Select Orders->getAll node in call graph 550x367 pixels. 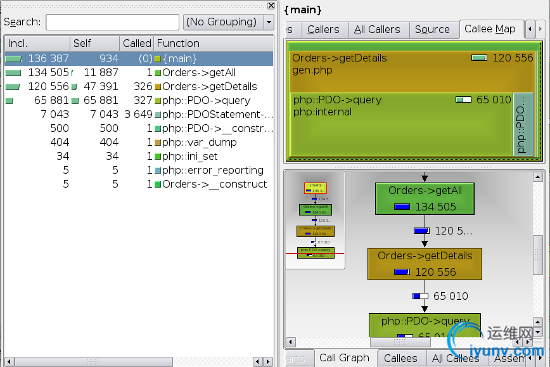(x=425, y=199)
